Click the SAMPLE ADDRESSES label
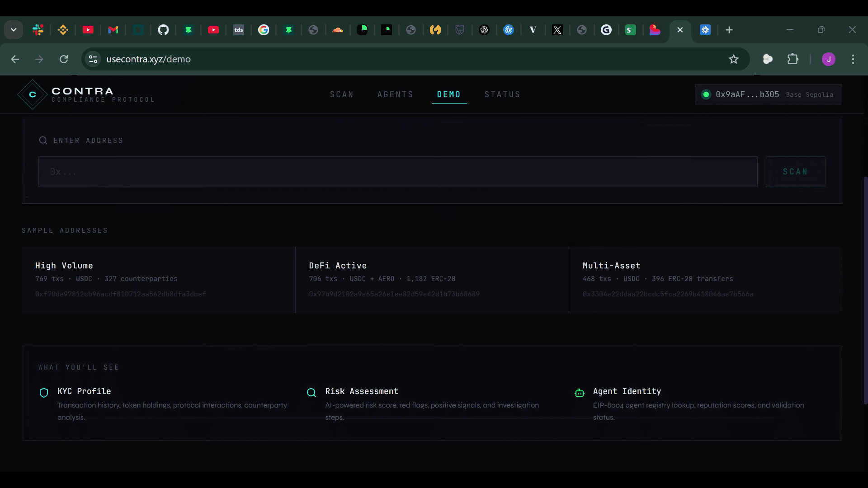The height and width of the screenshot is (488, 868). click(65, 230)
